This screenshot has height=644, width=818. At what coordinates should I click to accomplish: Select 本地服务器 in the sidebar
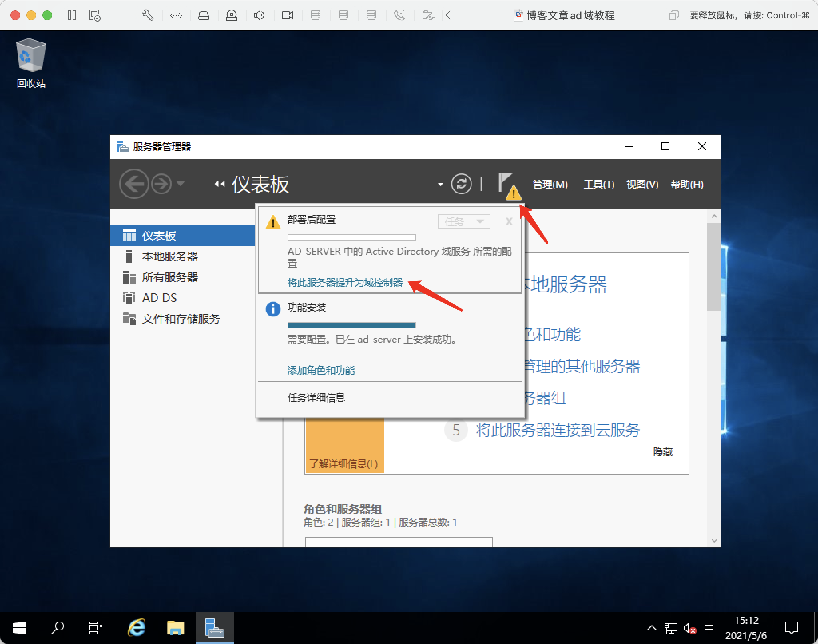tap(170, 256)
